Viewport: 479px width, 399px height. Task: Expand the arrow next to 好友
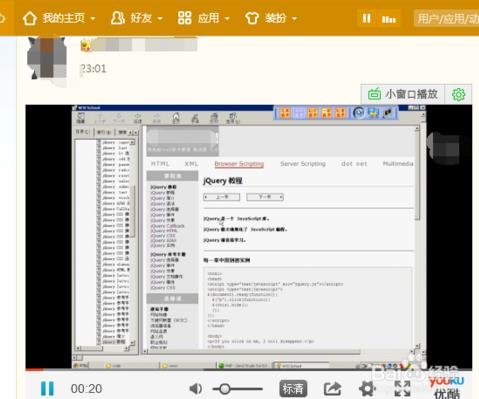(160, 19)
